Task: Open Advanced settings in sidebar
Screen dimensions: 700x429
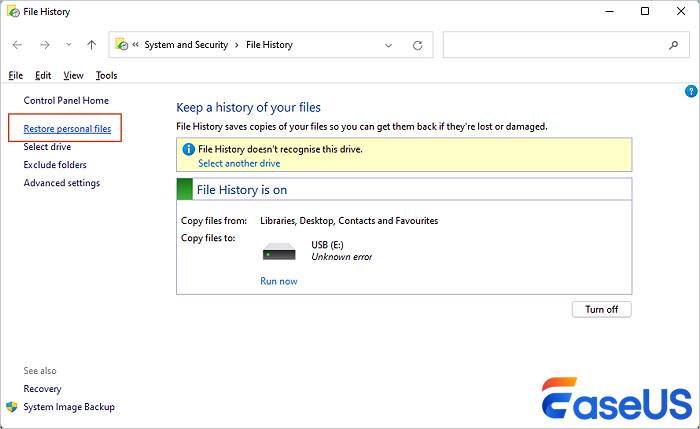Action: (x=61, y=183)
